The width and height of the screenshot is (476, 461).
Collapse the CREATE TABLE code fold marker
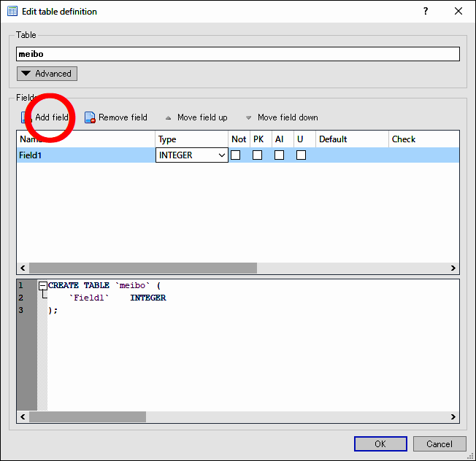(x=43, y=286)
